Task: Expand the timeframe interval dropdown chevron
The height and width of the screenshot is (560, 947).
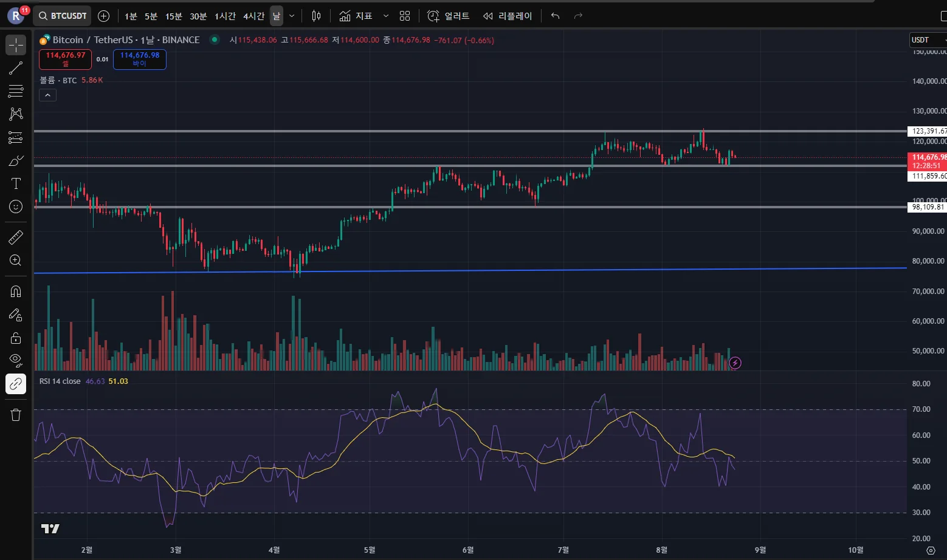Action: tap(292, 16)
